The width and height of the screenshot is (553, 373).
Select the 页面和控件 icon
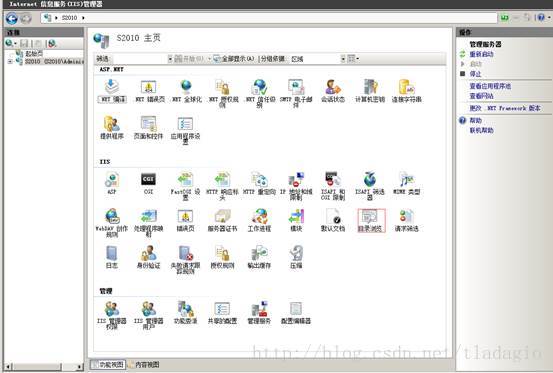(148, 128)
